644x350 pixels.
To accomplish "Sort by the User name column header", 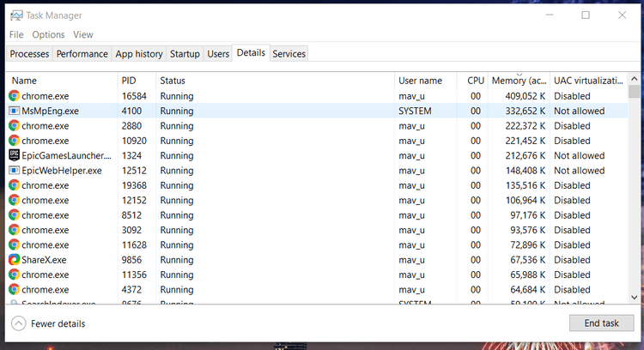I will click(x=426, y=81).
